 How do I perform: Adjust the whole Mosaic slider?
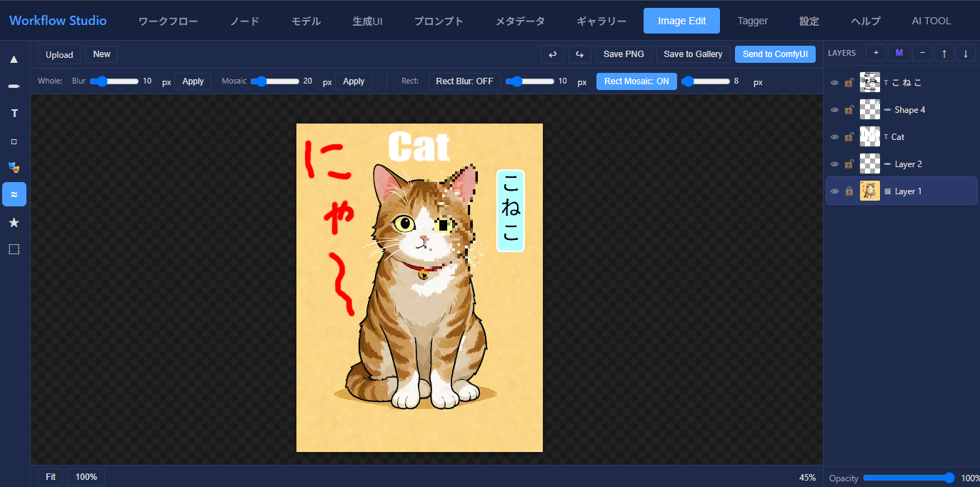click(x=274, y=81)
